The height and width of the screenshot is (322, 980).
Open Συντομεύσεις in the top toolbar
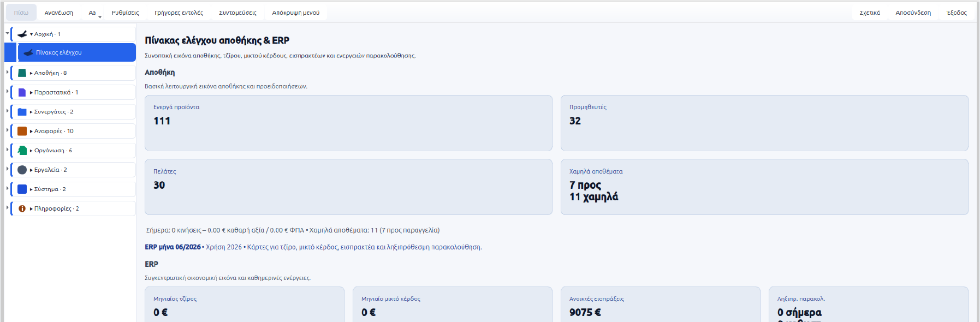click(237, 13)
